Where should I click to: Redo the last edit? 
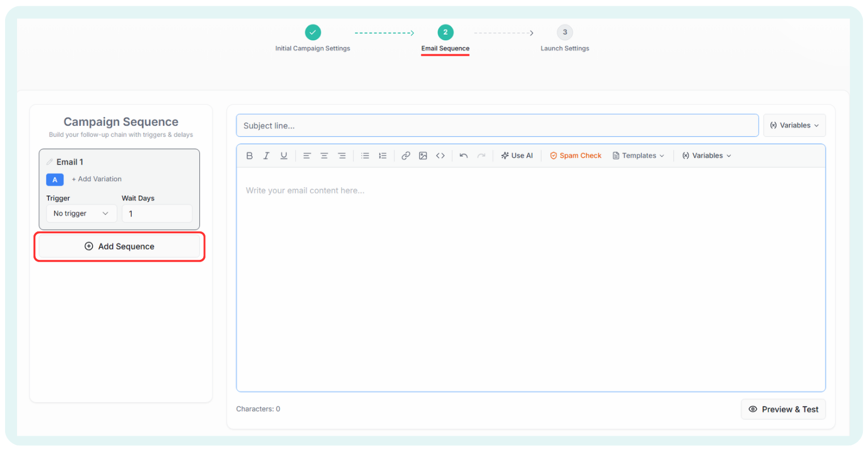[x=481, y=155]
